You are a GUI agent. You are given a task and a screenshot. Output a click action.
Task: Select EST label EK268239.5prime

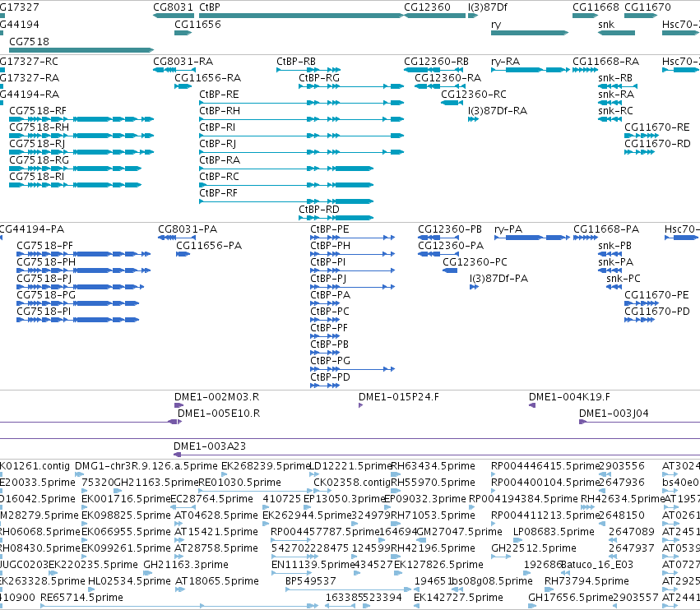pyautogui.click(x=266, y=466)
